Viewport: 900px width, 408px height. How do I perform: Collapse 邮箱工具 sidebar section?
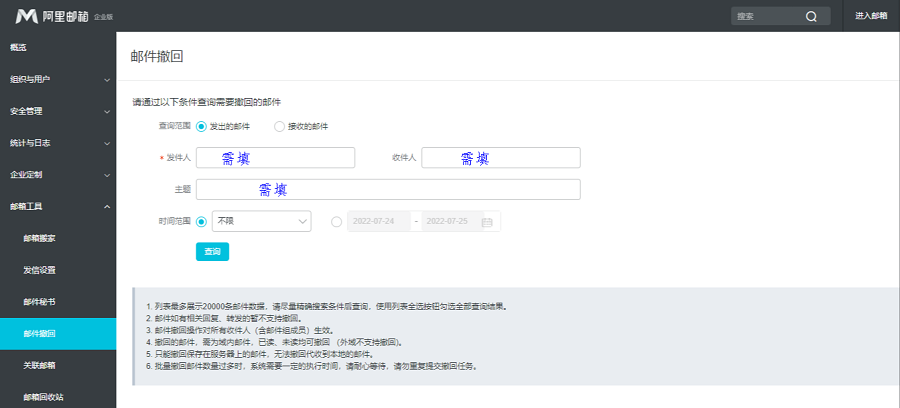(58, 207)
